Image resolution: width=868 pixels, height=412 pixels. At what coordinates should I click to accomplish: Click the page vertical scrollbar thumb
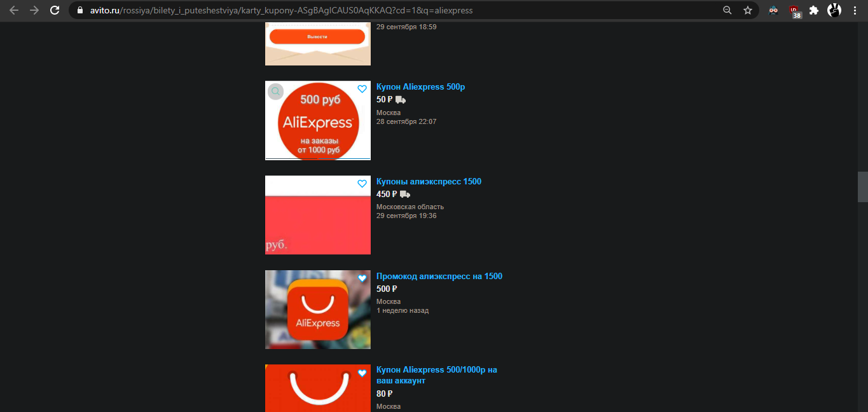[x=862, y=187]
